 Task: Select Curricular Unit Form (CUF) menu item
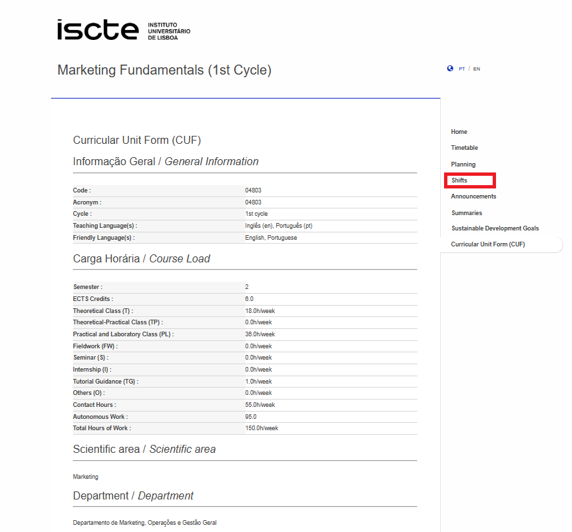488,244
